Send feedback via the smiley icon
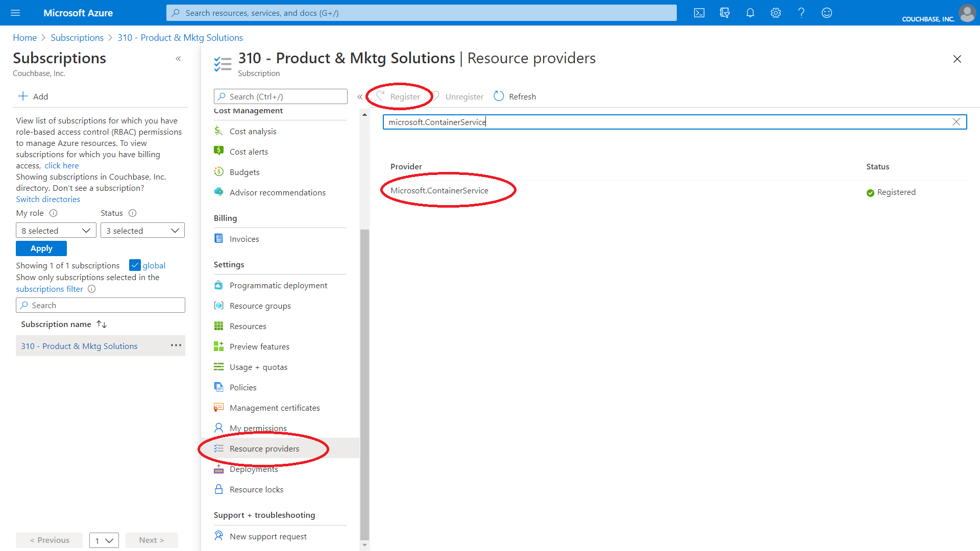The height and width of the screenshot is (551, 980). click(826, 13)
